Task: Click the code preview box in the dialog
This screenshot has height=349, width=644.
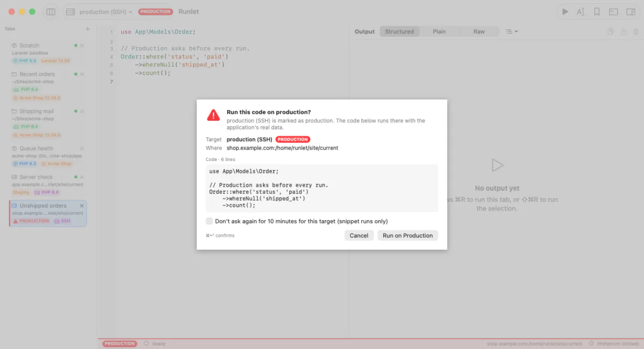Action: [x=322, y=188]
